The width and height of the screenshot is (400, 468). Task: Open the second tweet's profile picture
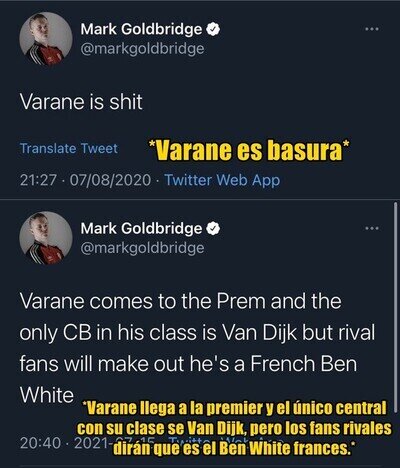pyautogui.click(x=46, y=238)
